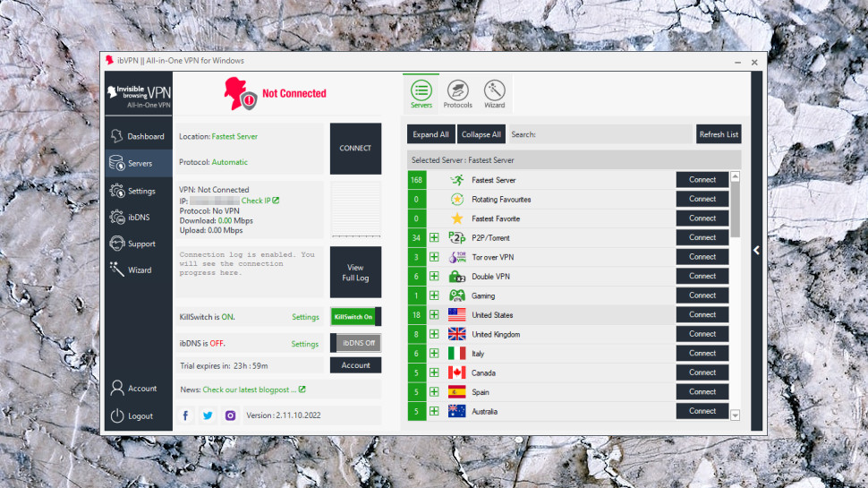
Task: Open the latest blogpost news link
Action: 253,390
